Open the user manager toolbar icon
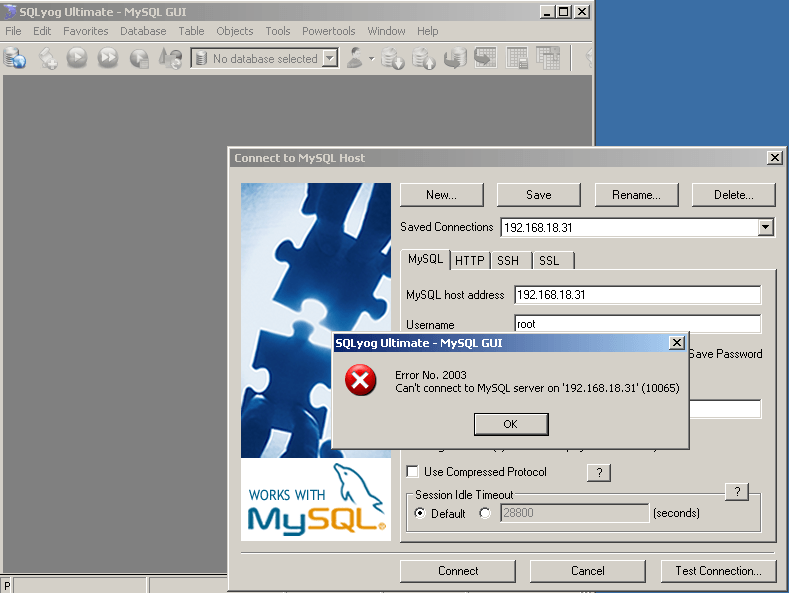789x593 pixels. click(x=354, y=59)
